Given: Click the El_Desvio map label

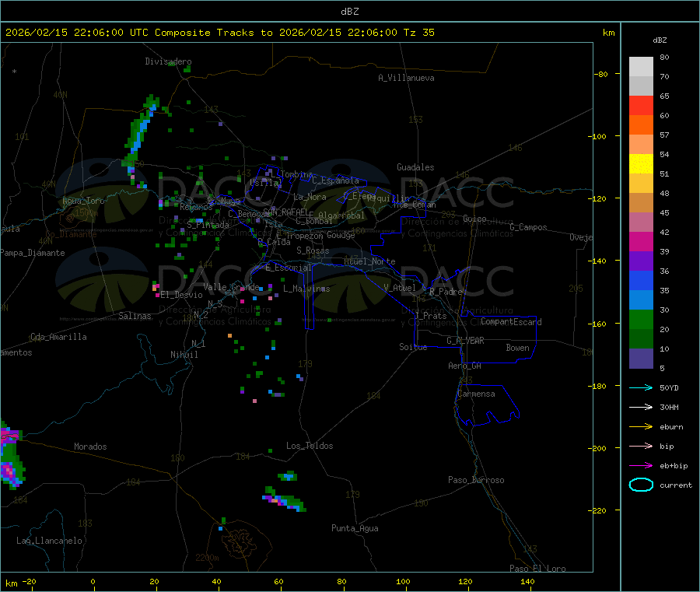Looking at the screenshot, I should point(181,295).
